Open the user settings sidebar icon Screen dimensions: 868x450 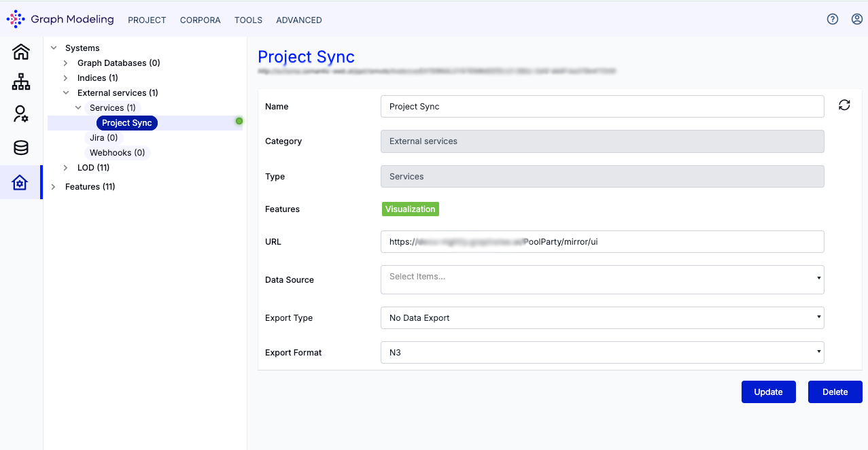[21, 114]
